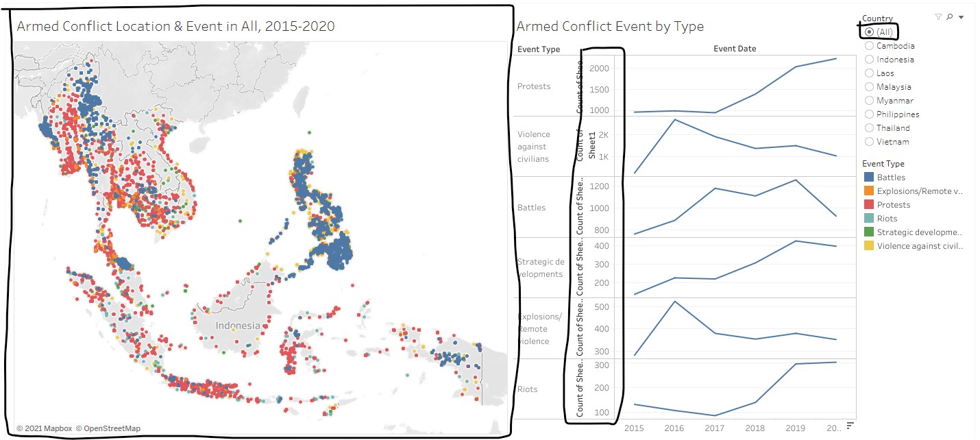Select Vietnam in the Country filter

(x=869, y=142)
